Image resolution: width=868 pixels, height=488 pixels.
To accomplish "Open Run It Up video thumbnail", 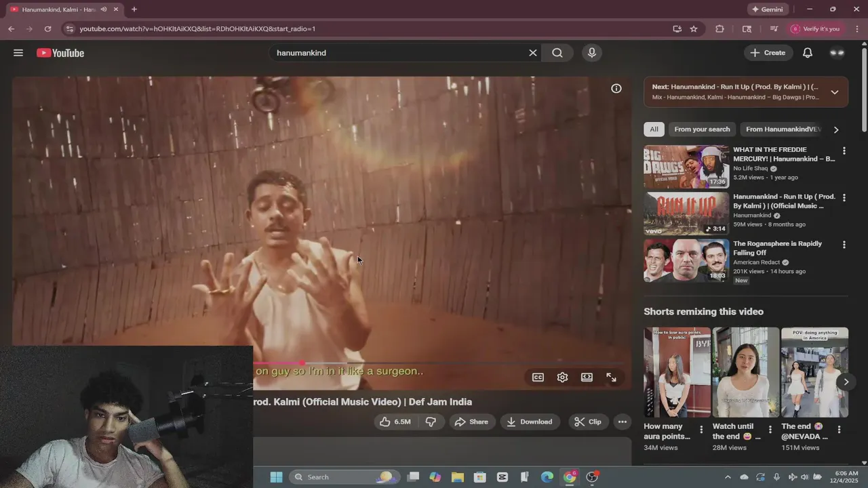I will pyautogui.click(x=686, y=213).
